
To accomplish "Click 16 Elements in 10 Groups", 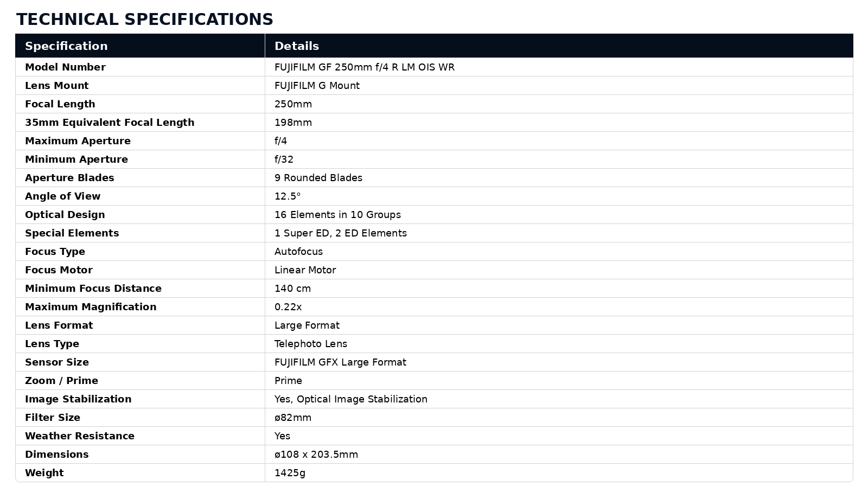I will pos(337,215).
